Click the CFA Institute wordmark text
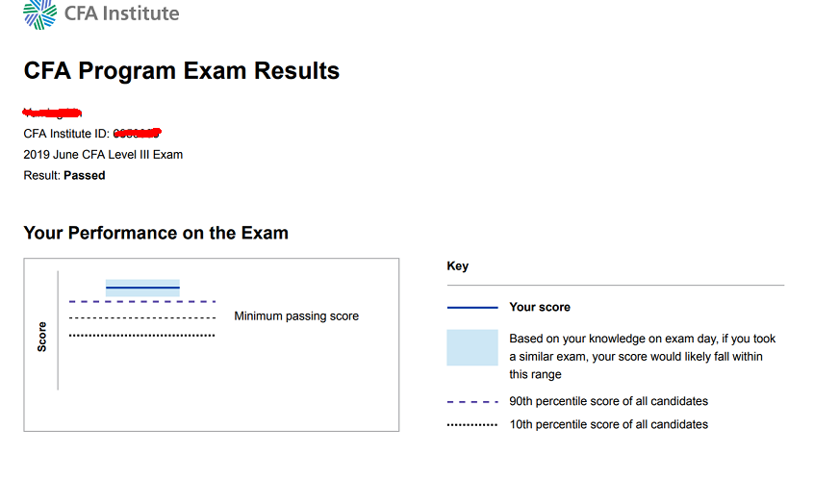The height and width of the screenshot is (504, 839). 121,13
